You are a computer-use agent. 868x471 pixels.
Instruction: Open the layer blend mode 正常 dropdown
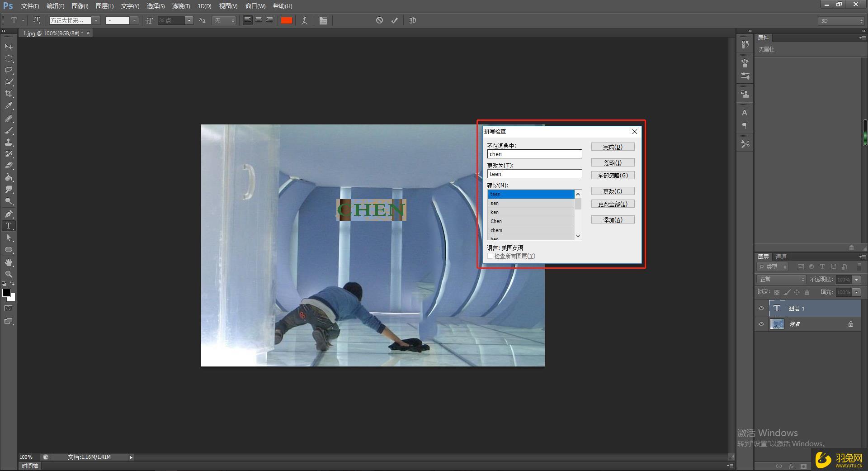tap(781, 280)
